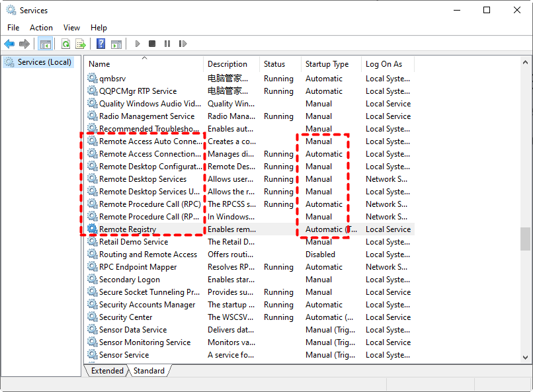
Task: Click the Start Service play icon
Action: coord(138,44)
